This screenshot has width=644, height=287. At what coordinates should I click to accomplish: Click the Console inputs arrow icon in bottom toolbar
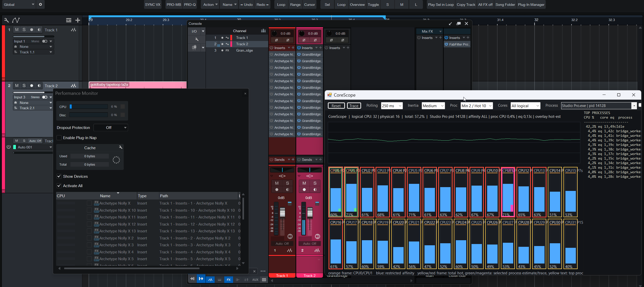point(192,279)
